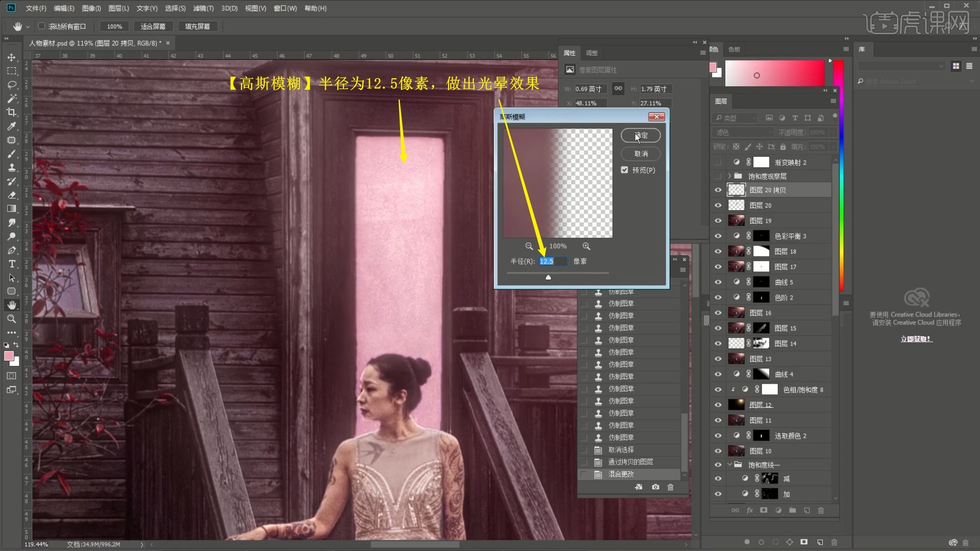Hide layer 图层 19 visibility eye

coord(718,221)
